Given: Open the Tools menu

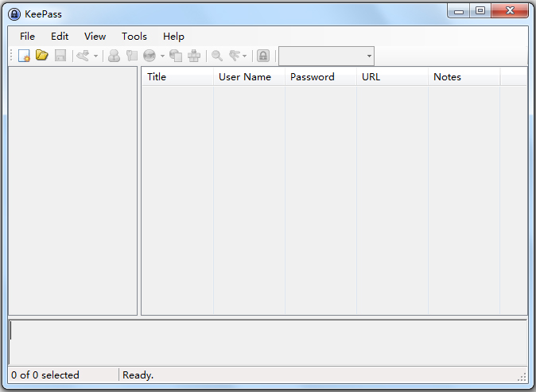Looking at the screenshot, I should pos(134,37).
